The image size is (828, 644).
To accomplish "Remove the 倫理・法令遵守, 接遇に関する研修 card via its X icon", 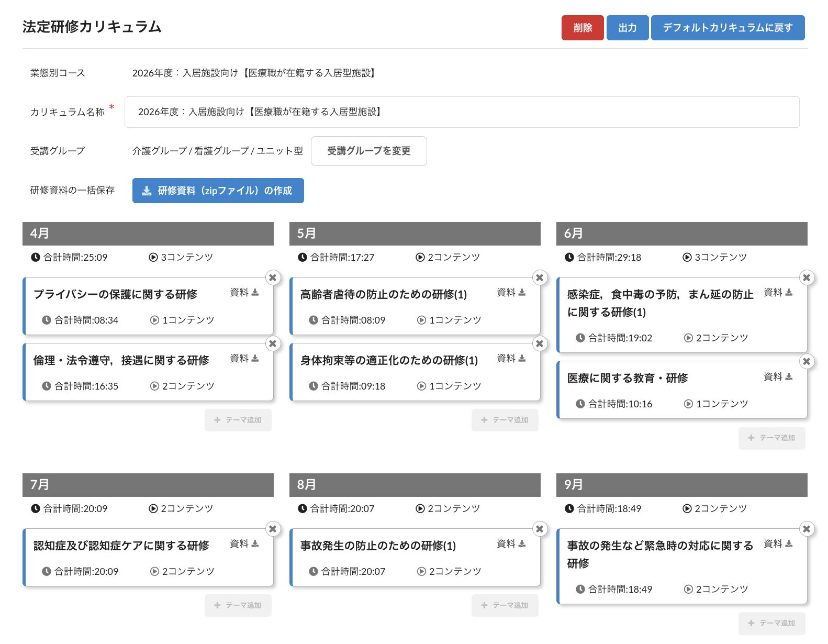I will (273, 343).
